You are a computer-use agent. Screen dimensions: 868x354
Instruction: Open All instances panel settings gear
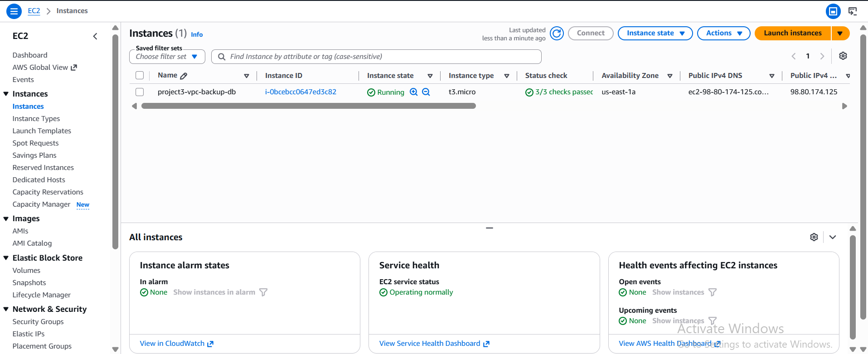click(x=814, y=237)
